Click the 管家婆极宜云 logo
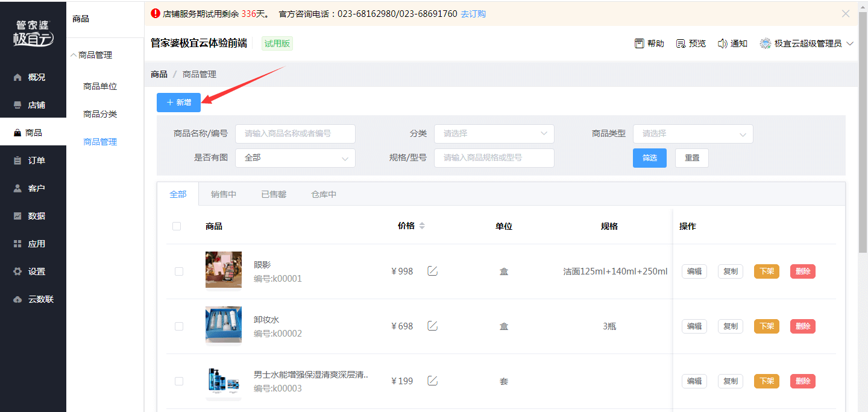The image size is (868, 412). pyautogui.click(x=33, y=33)
